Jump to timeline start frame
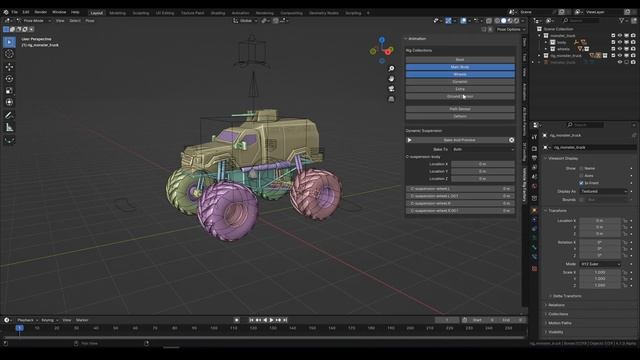Image resolution: width=640 pixels, height=360 pixels. pos(251,320)
